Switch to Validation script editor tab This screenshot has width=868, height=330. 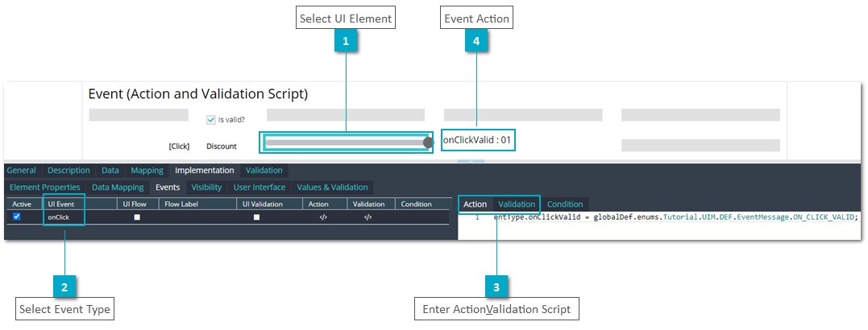pos(517,204)
